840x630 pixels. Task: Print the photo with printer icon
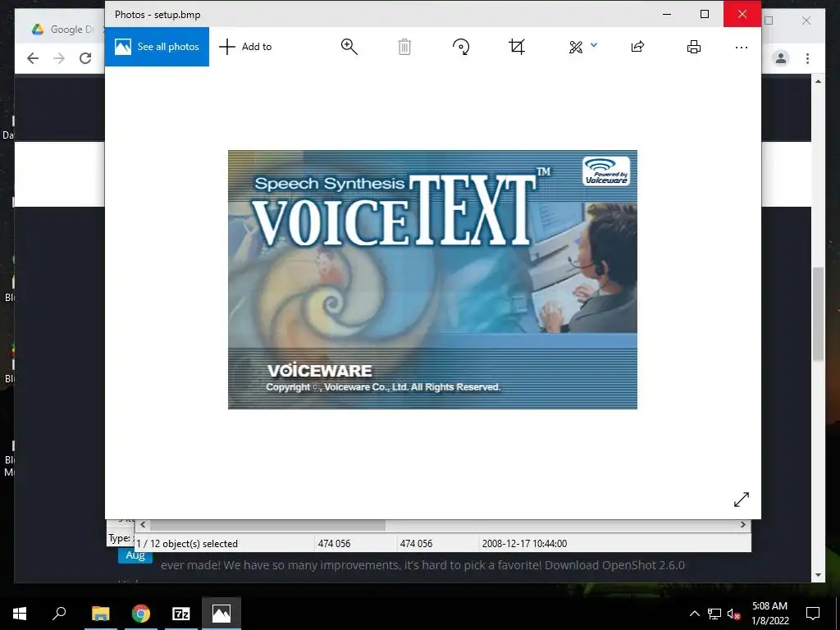click(694, 47)
